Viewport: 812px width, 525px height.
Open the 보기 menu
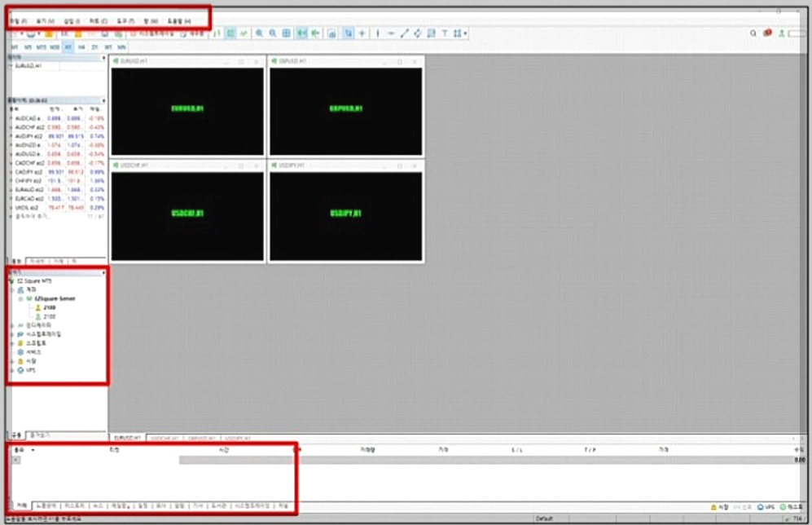tap(45, 20)
